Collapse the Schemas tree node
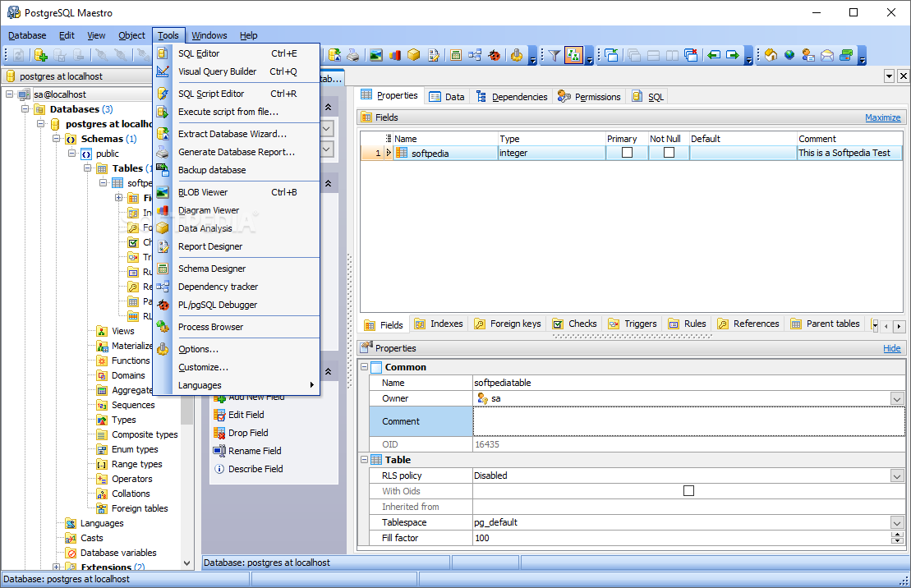The height and width of the screenshot is (588, 911). pyautogui.click(x=57, y=138)
